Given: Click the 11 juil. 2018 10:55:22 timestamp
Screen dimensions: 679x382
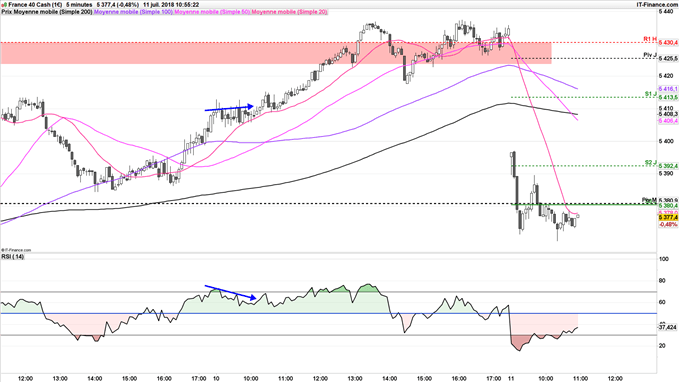Looking at the screenshot, I should (x=171, y=5).
